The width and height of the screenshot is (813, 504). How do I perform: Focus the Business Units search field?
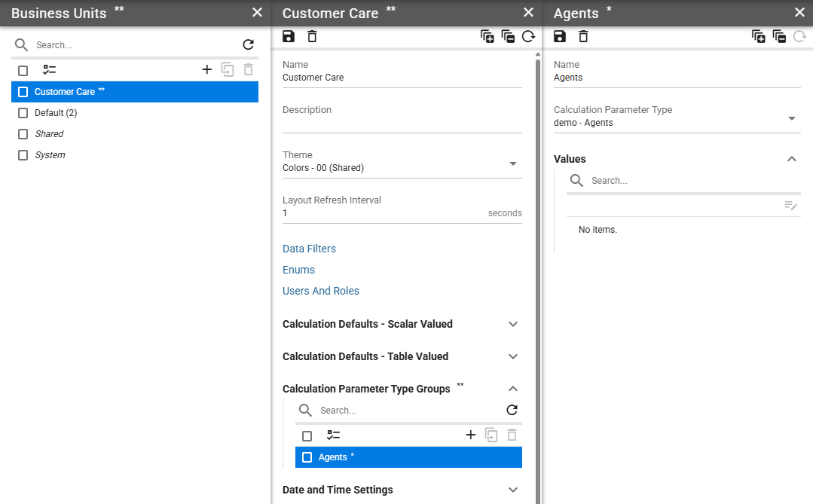click(135, 45)
